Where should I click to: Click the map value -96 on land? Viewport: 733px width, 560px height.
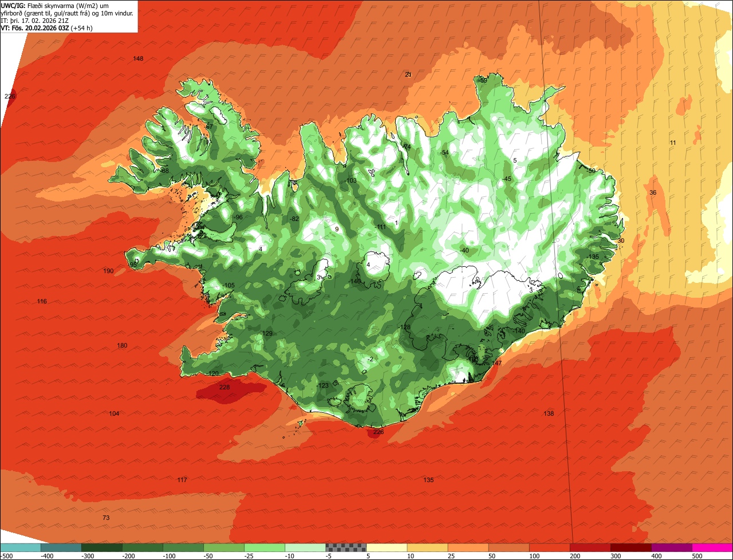click(x=238, y=217)
